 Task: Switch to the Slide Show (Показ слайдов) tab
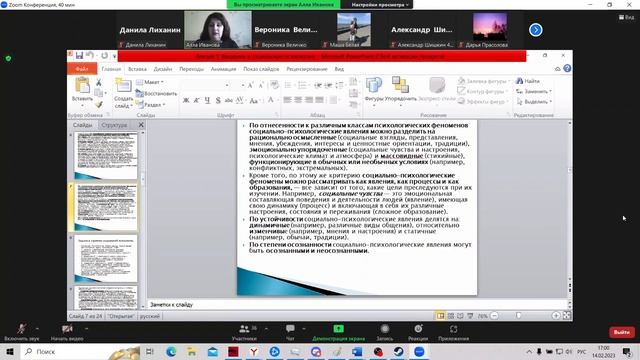[x=261, y=69]
